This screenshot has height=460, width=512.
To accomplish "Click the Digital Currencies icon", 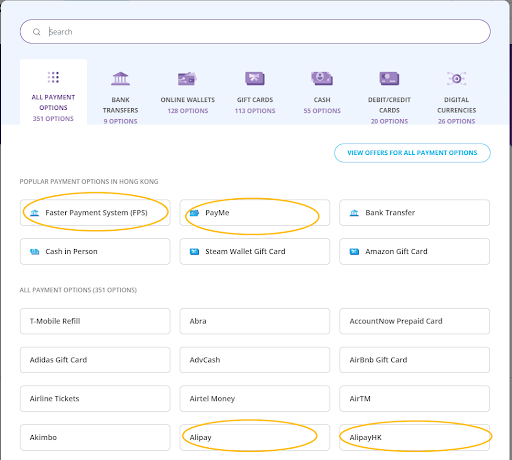I will [457, 79].
